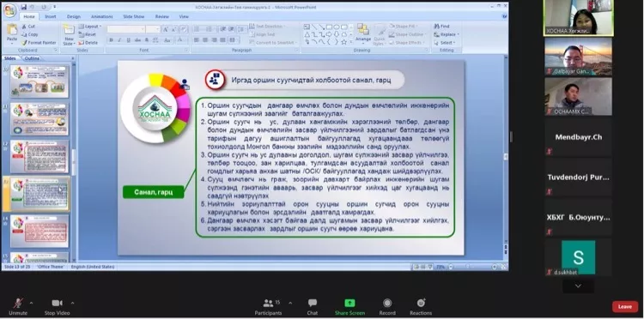Select slide 12 thumbnail in slides pane
Viewport: 644px width, 319px height.
pos(39,157)
